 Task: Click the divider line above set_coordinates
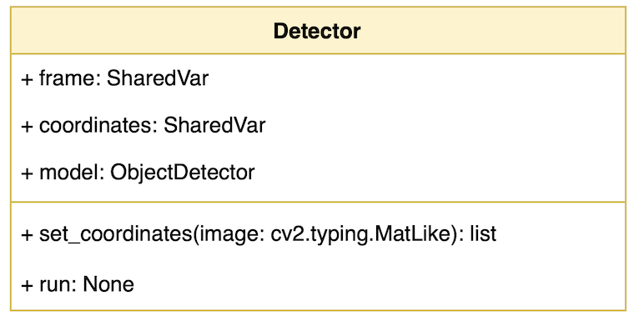pos(318,202)
